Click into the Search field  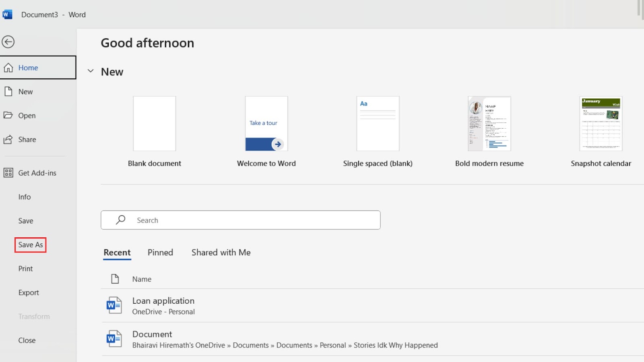tap(242, 220)
